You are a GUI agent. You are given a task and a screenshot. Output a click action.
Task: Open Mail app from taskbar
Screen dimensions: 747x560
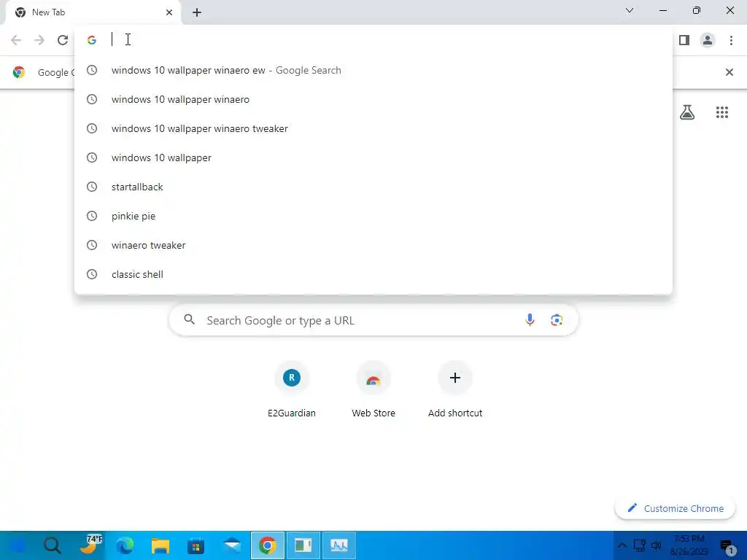(232, 545)
